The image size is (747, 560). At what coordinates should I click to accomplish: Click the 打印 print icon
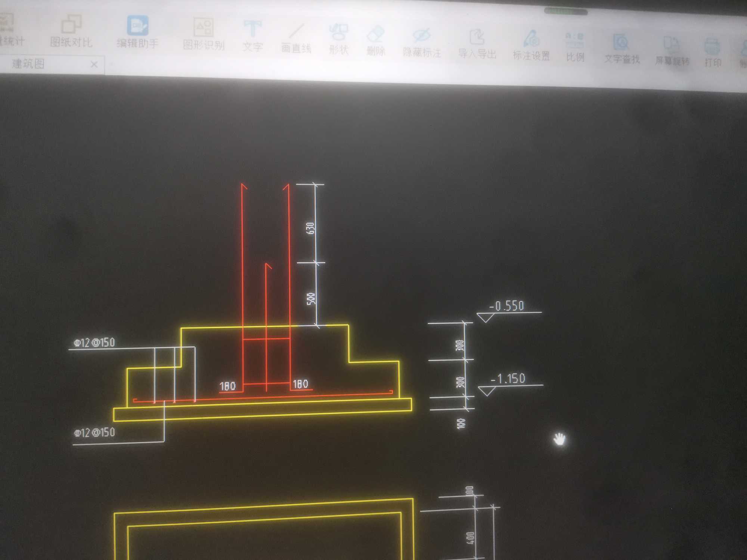click(713, 52)
